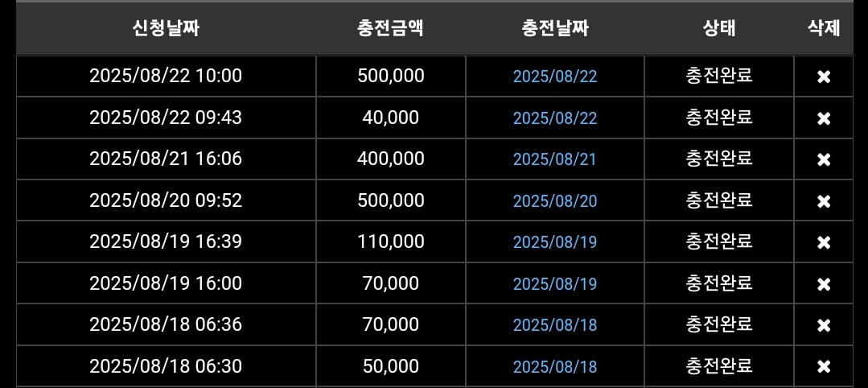Screen dimensions: 868x388
Task: Open charge date link for the 40,000 row
Action: [x=555, y=118]
